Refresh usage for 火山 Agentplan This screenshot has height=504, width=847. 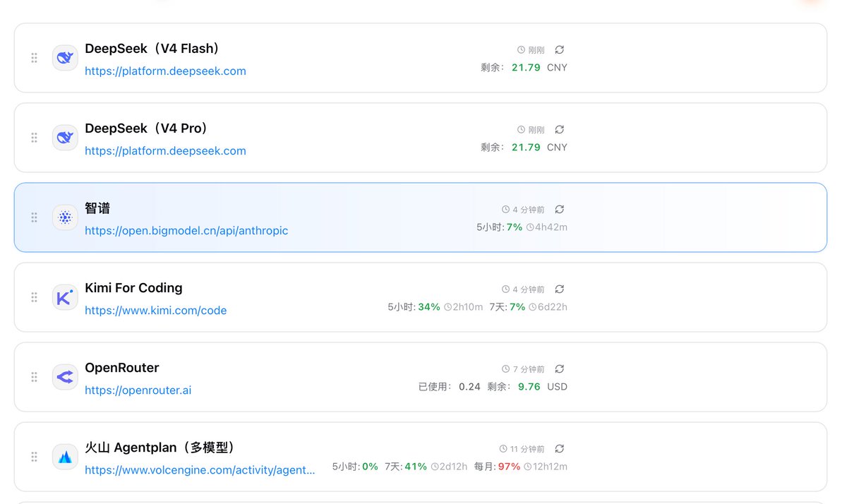(560, 449)
